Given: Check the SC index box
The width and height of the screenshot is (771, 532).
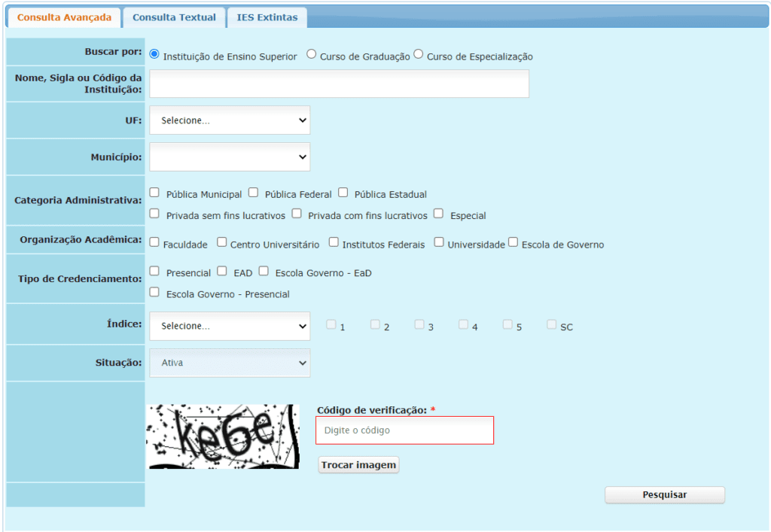Looking at the screenshot, I should pos(552,325).
